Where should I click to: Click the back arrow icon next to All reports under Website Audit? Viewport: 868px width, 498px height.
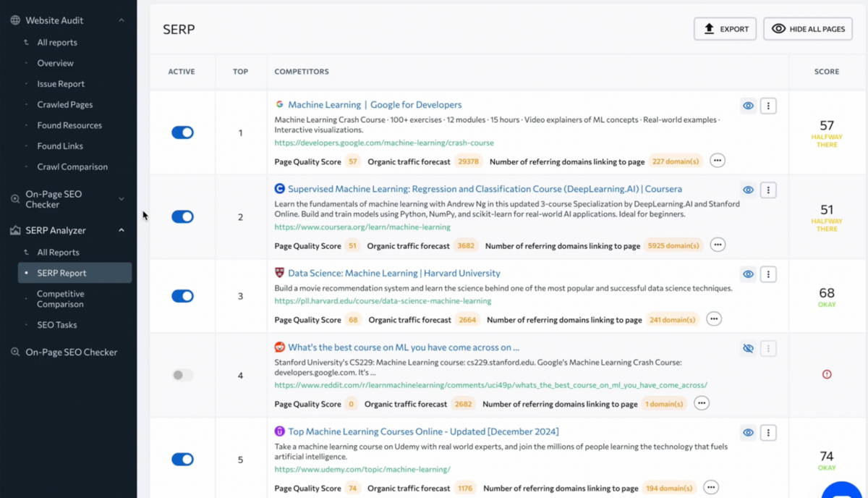(x=27, y=43)
